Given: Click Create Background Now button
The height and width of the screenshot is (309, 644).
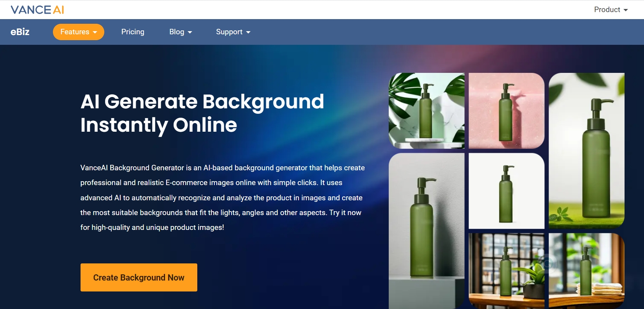Looking at the screenshot, I should point(139,277).
